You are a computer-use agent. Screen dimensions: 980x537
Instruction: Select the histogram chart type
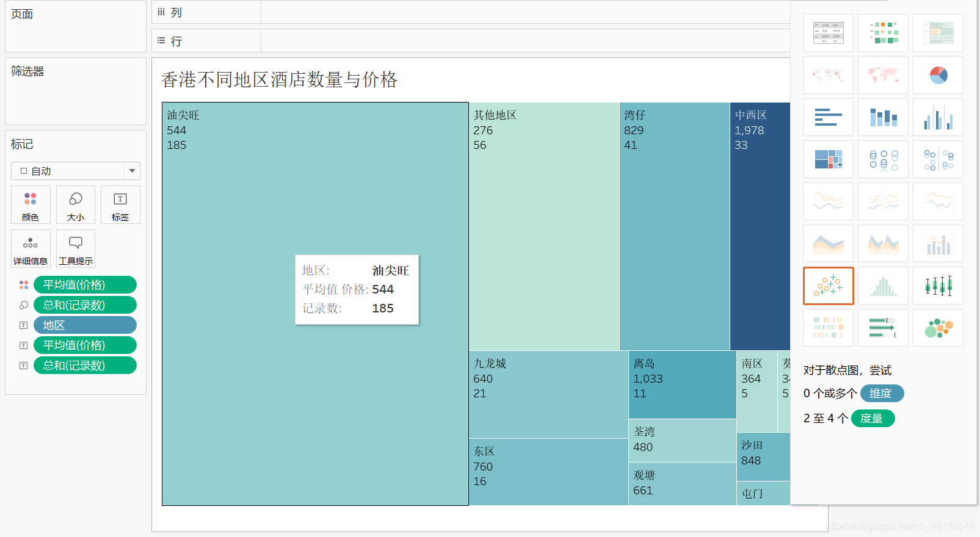pos(883,286)
